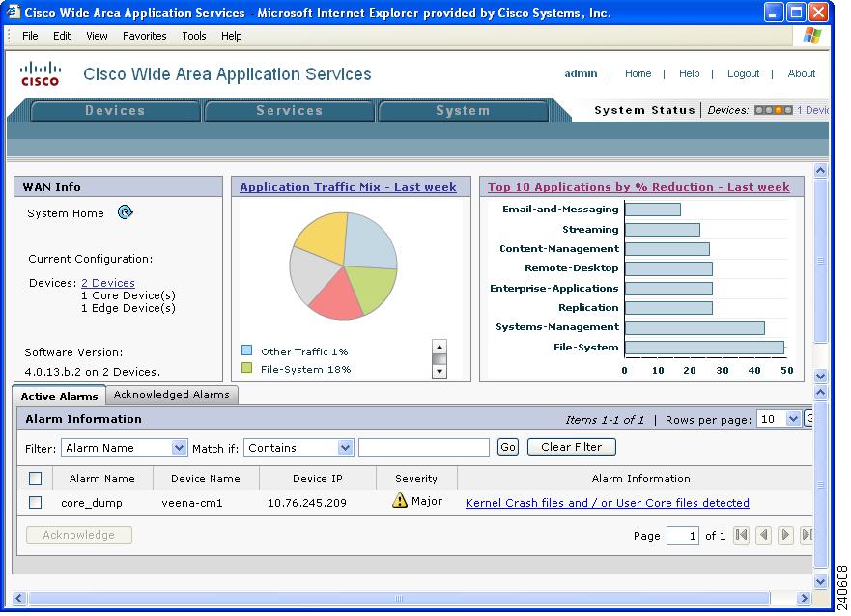Open the File menu
This screenshot has height=616, width=851.
[30, 36]
